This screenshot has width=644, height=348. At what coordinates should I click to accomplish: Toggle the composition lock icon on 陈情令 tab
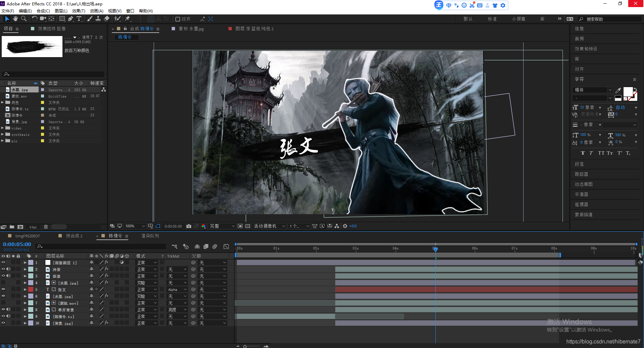pos(125,29)
